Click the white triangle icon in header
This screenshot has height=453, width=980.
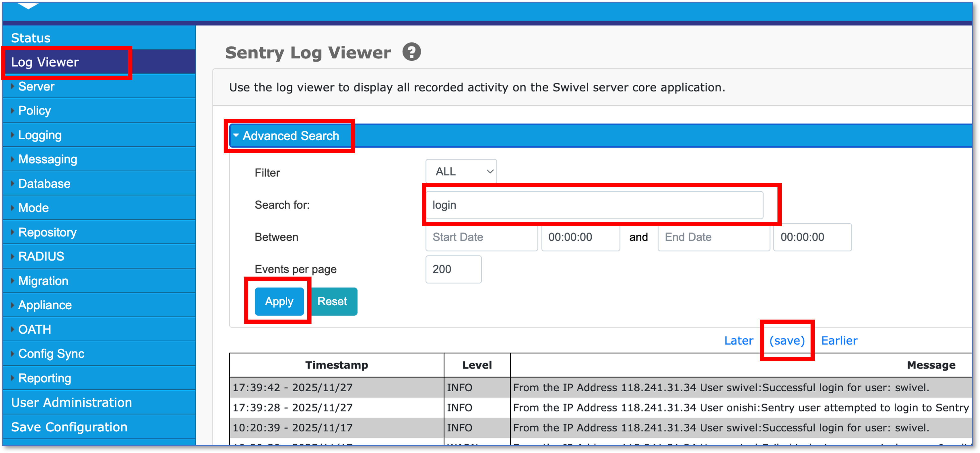pos(28,5)
